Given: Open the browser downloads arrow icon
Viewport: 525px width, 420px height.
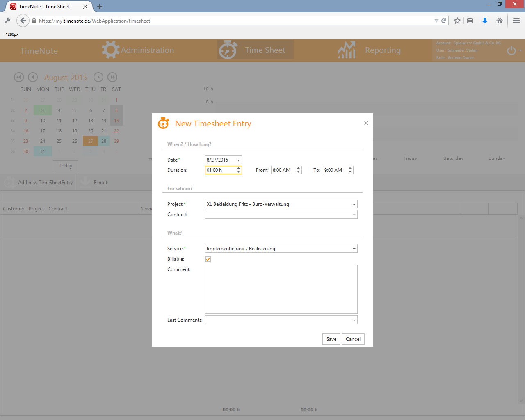Looking at the screenshot, I should 485,21.
